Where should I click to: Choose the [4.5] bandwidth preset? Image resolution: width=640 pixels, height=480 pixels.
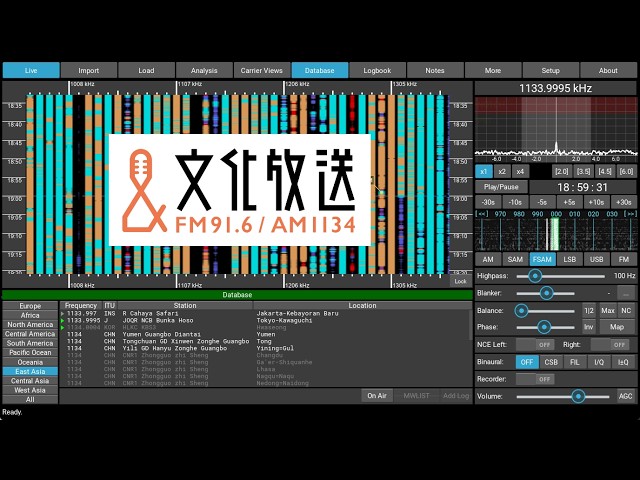(x=605, y=171)
